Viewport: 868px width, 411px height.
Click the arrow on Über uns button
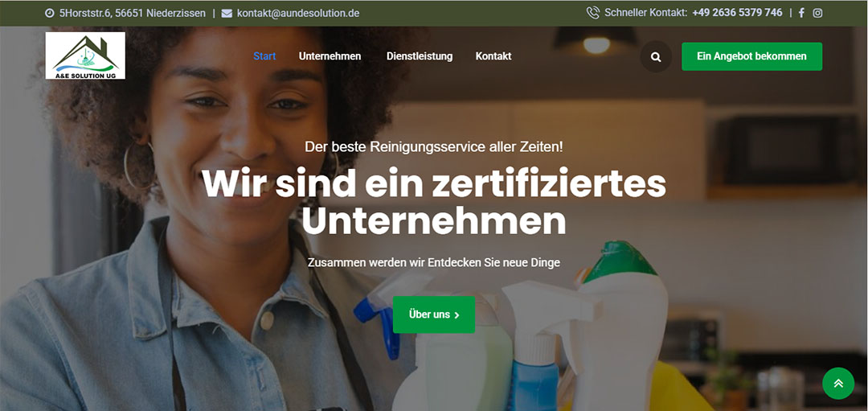pos(457,315)
